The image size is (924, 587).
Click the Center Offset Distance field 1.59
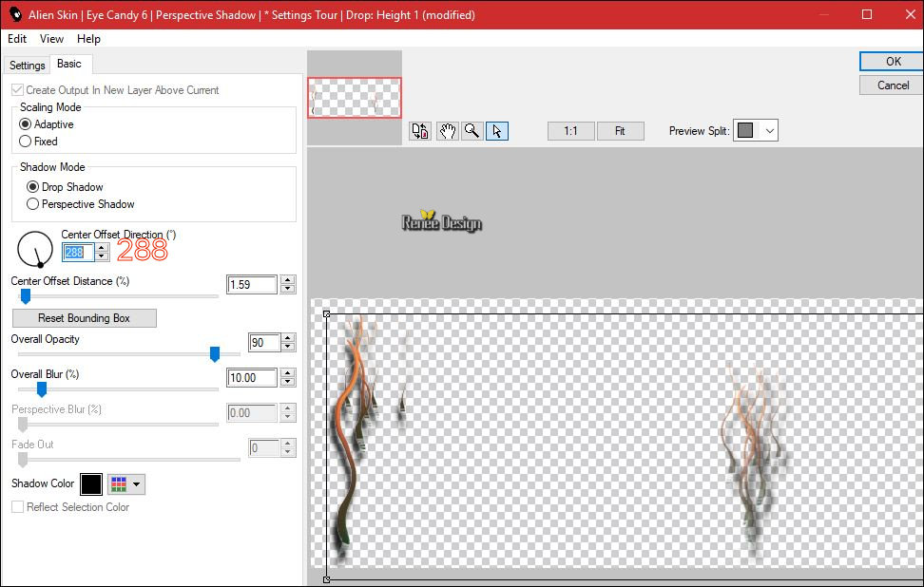252,284
